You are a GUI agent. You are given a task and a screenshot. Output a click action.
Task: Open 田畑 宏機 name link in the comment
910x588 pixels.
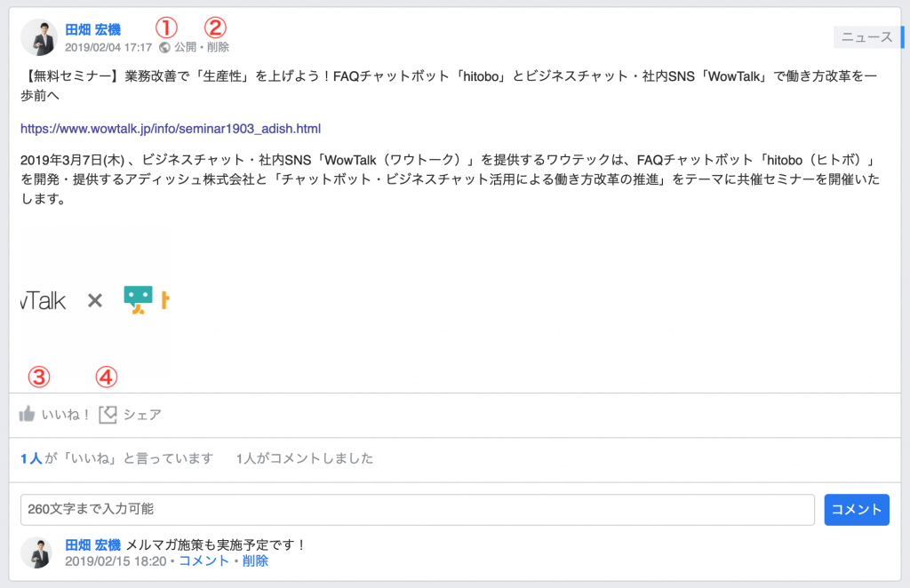click(x=92, y=545)
